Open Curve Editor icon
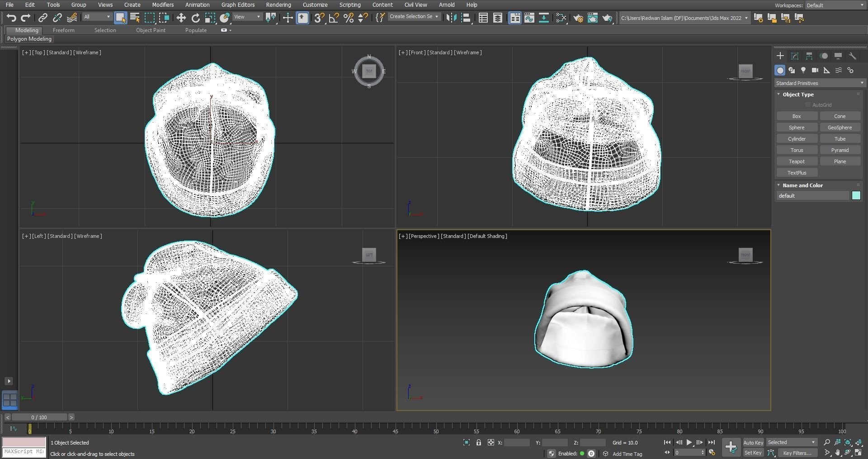The height and width of the screenshot is (459, 868). click(x=529, y=18)
